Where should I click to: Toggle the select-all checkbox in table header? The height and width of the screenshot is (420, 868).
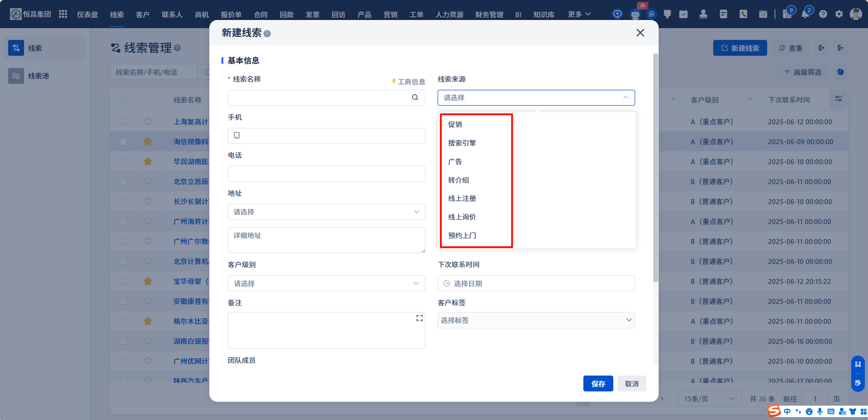click(123, 100)
